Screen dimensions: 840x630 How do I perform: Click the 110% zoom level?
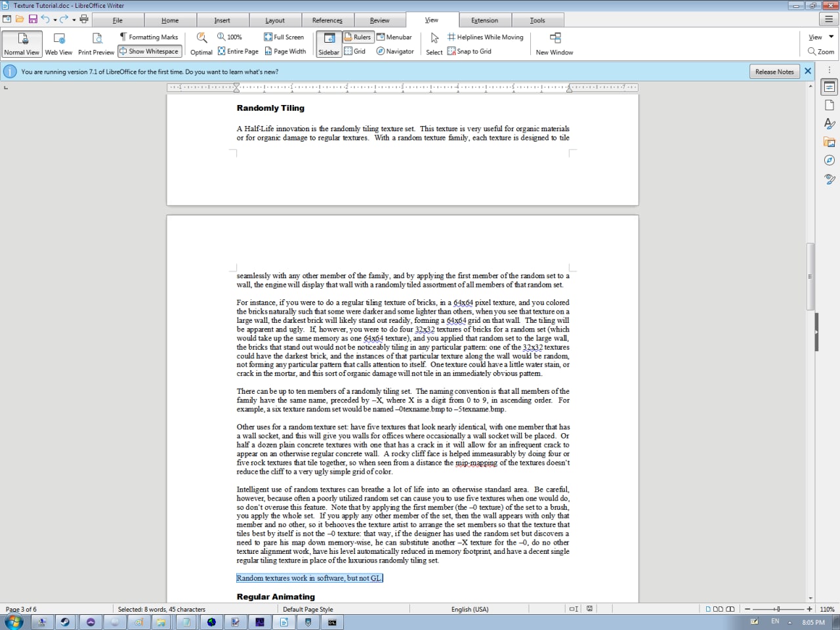tap(827, 609)
